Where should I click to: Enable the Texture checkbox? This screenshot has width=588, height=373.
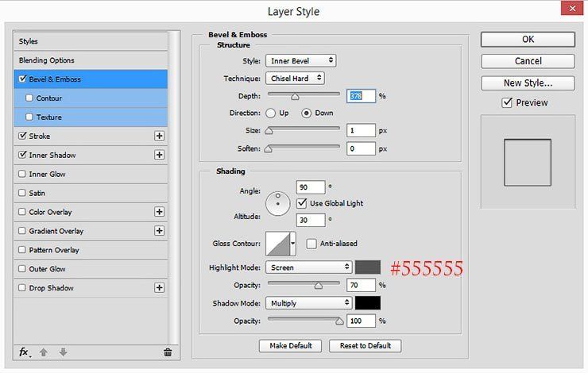pyautogui.click(x=29, y=117)
